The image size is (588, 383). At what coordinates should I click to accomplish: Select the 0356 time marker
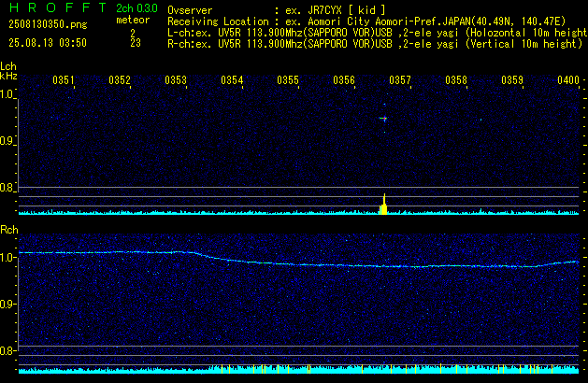pos(344,80)
